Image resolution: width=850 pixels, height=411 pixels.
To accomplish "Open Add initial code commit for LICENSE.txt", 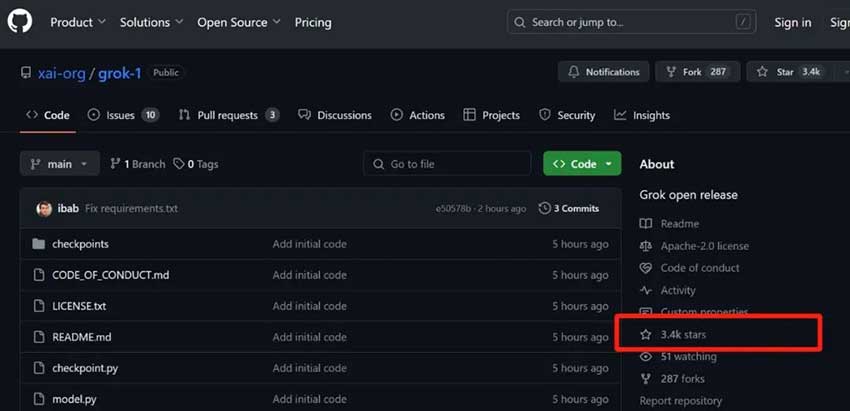I will point(310,306).
